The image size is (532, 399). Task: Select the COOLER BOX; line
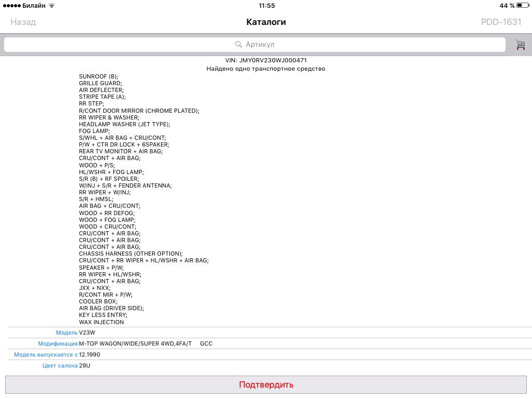click(98, 302)
